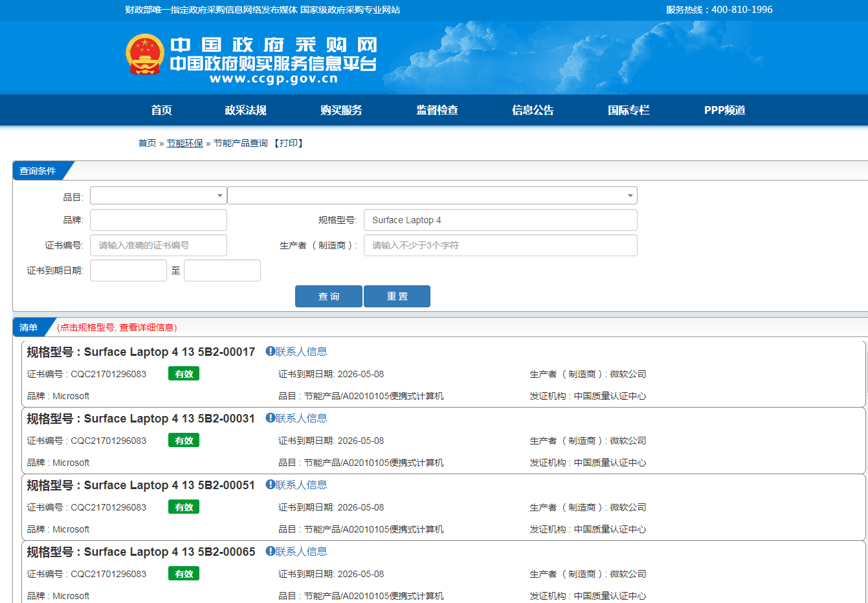The image size is (868, 603).
Task: Open the first 品目 category dropdown
Action: pos(158,195)
